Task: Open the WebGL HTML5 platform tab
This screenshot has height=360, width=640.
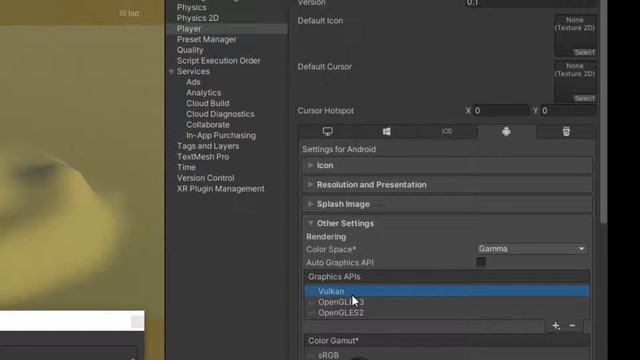Action: click(x=566, y=131)
